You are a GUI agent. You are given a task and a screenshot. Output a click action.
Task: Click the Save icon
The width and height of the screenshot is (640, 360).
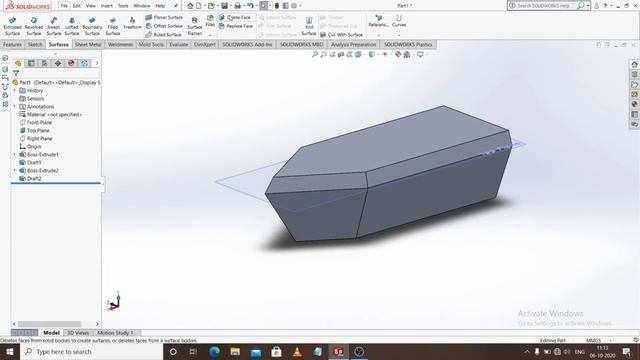pos(224,6)
